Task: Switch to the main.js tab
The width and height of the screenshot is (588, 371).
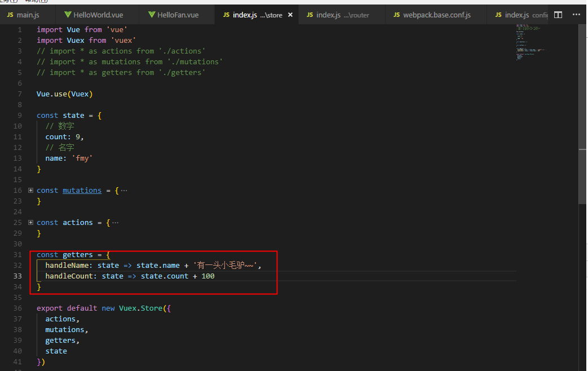Action: click(x=28, y=15)
